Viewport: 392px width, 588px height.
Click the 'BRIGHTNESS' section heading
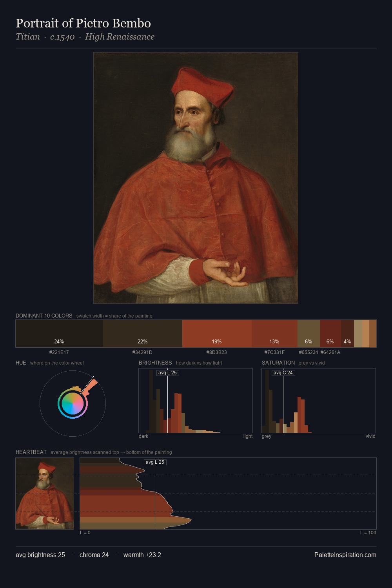tap(155, 363)
